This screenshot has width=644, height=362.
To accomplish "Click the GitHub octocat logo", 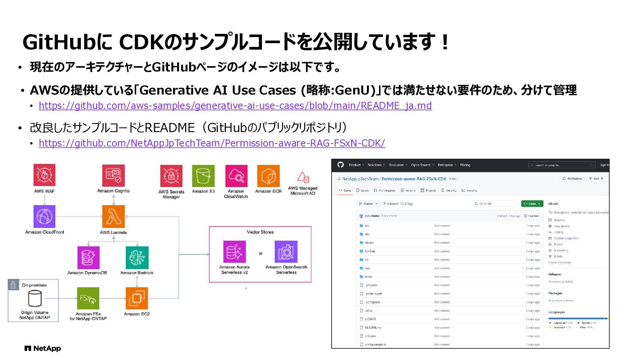I will pyautogui.click(x=340, y=165).
